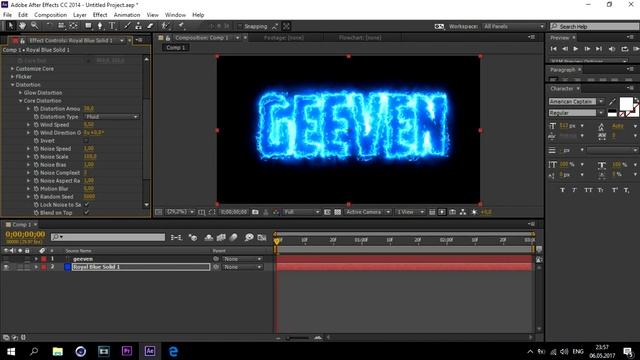Expand the Glow Distortion group
The image size is (640, 360).
tap(20, 93)
